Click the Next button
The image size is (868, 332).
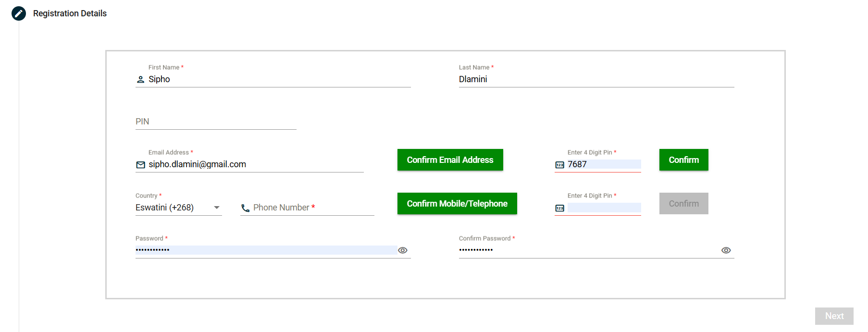pyautogui.click(x=834, y=316)
